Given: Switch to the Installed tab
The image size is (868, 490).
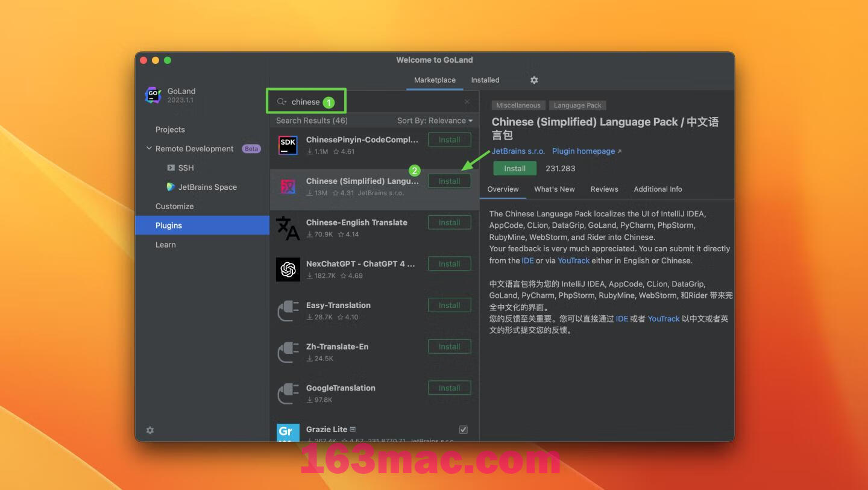Looking at the screenshot, I should (485, 80).
